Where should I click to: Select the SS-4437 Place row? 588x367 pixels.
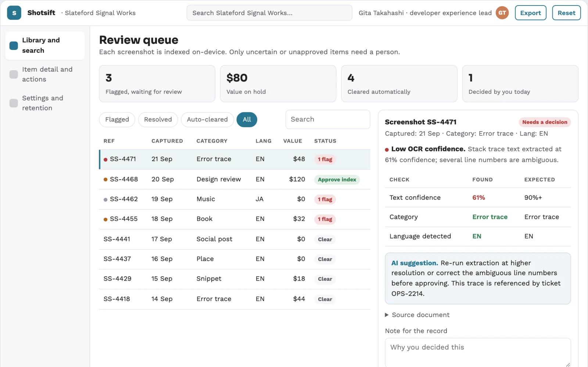tap(235, 259)
